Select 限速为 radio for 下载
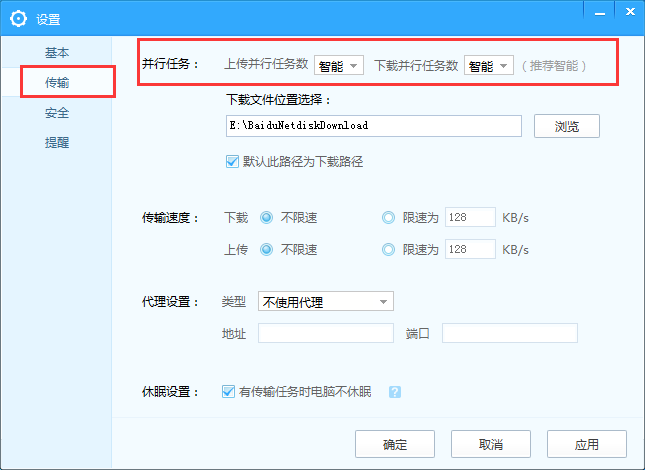The height and width of the screenshot is (470, 645). click(388, 218)
